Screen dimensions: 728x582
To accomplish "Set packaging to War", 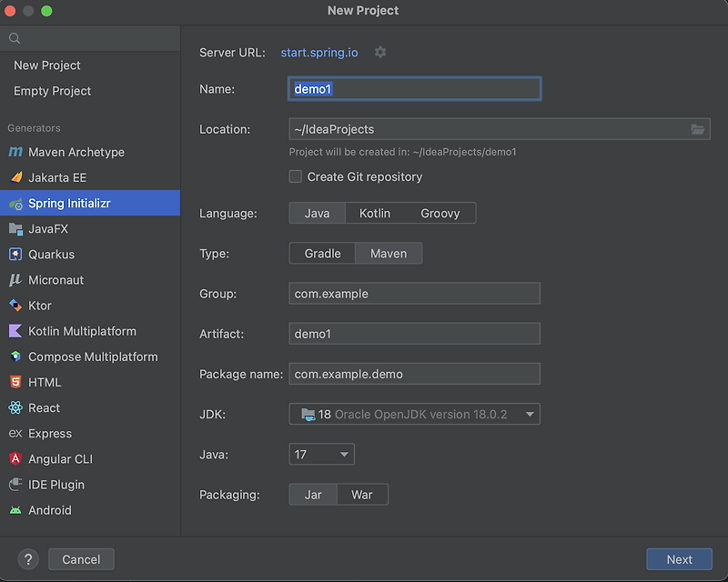I will point(362,495).
